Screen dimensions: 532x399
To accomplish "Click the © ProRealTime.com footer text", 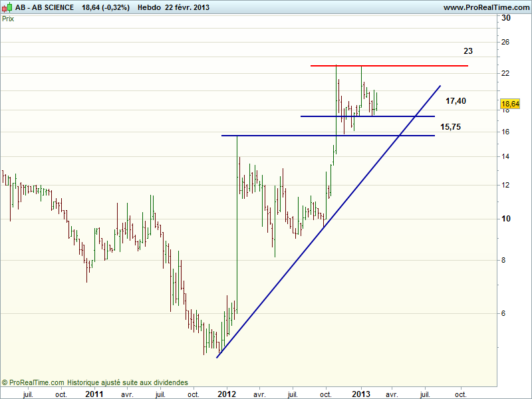I will [x=33, y=382].
